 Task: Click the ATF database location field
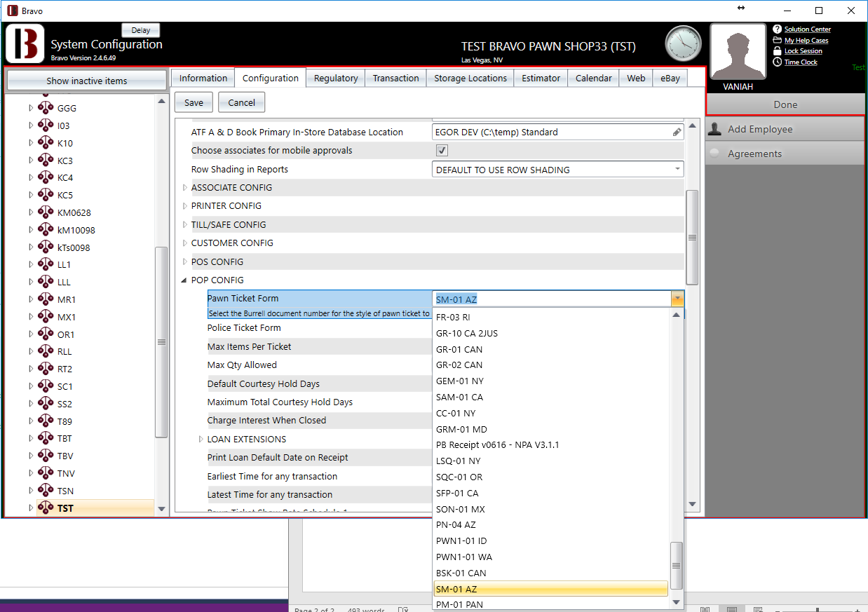click(x=558, y=132)
